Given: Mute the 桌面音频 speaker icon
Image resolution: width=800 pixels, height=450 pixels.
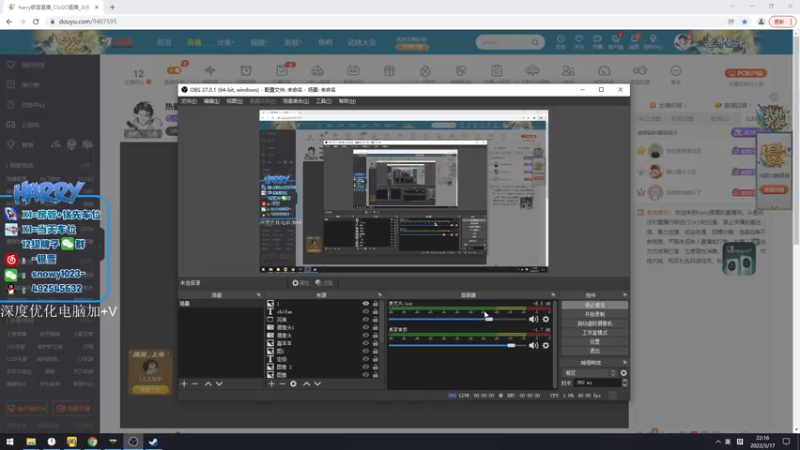Looking at the screenshot, I should [534, 345].
